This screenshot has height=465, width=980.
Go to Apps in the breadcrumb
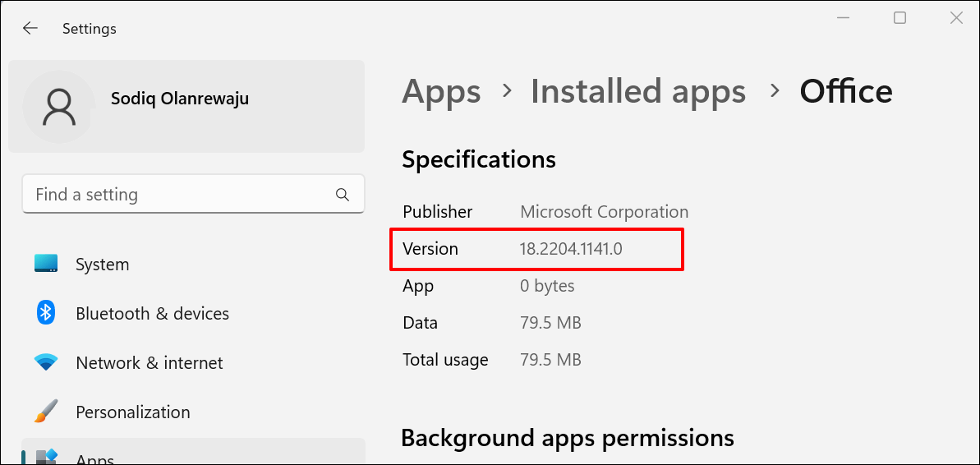tap(441, 91)
